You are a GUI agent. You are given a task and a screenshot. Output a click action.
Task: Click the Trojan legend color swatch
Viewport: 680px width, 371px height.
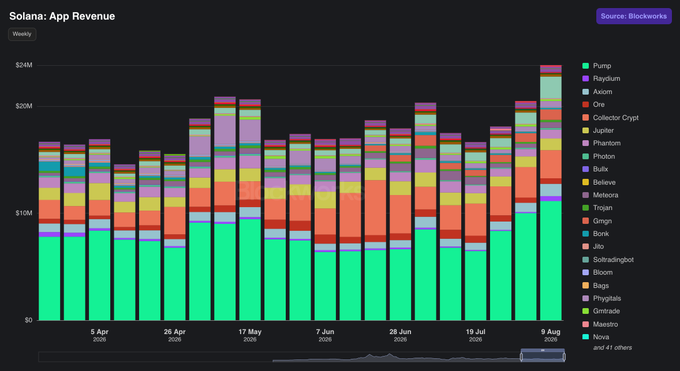[x=585, y=208]
